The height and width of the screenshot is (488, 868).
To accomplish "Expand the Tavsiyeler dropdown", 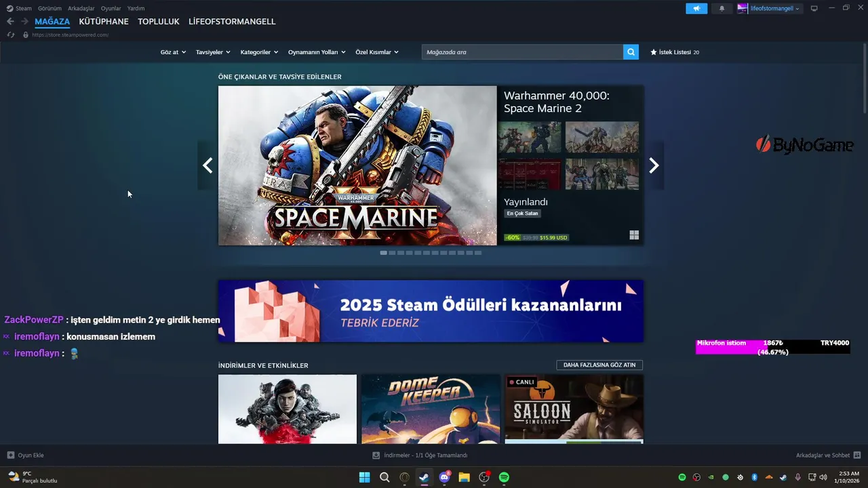I will point(213,52).
